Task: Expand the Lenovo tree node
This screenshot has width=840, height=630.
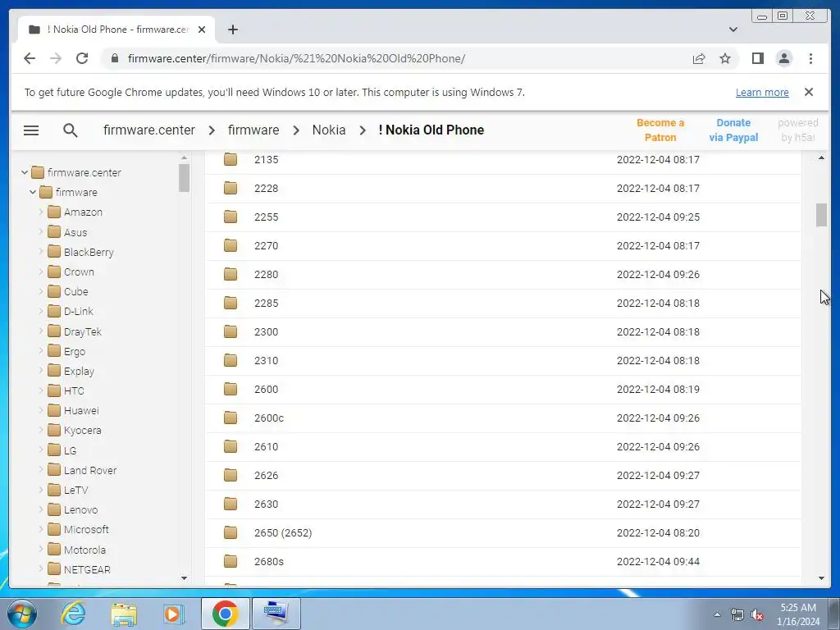Action: tap(41, 509)
